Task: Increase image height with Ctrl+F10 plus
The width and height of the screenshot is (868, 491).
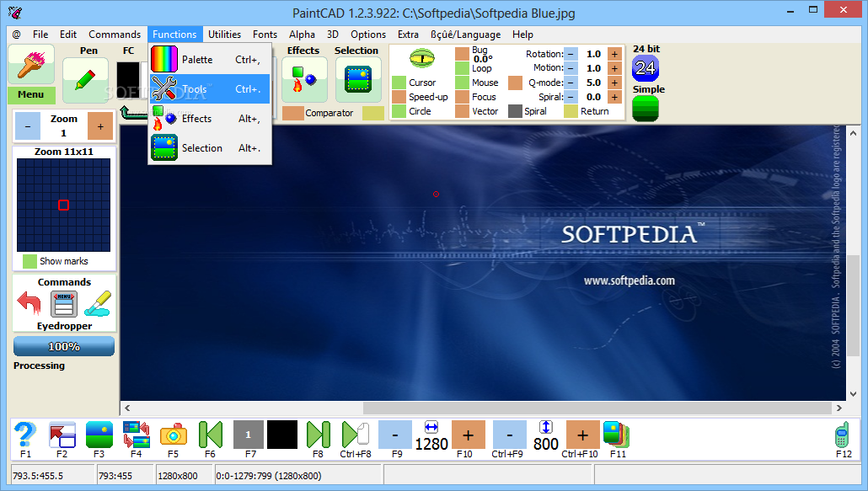Action: 582,435
